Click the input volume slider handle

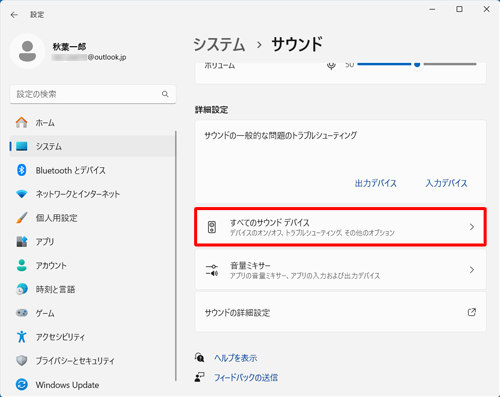point(417,65)
